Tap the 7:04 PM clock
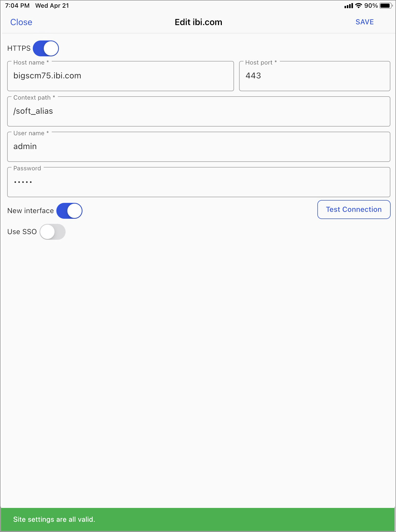This screenshot has height=532, width=396. (17, 6)
